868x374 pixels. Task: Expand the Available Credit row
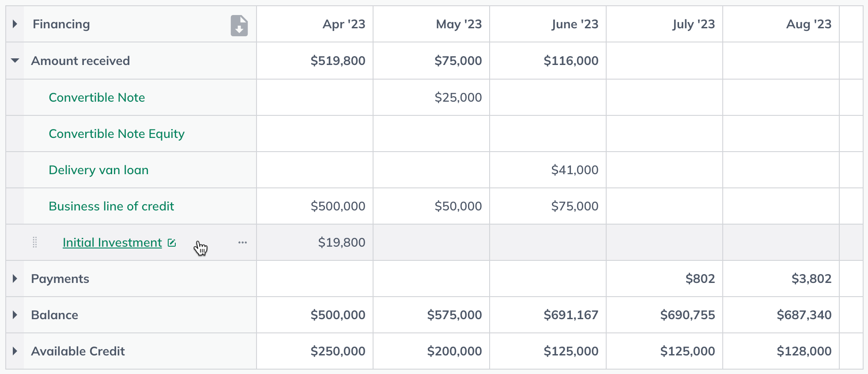click(15, 351)
